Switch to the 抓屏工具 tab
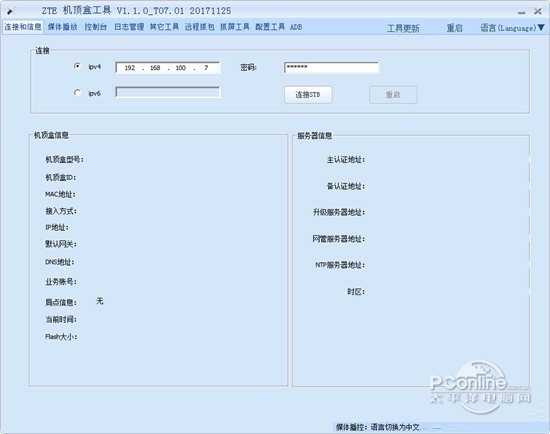 click(x=235, y=27)
